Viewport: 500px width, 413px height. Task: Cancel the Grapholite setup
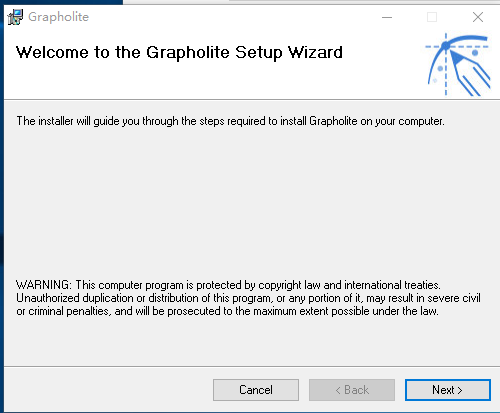(x=256, y=390)
